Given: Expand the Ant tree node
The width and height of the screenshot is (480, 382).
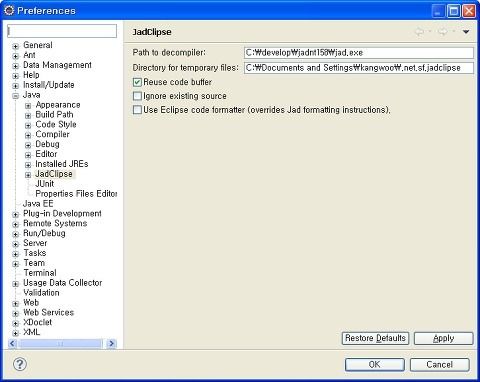Looking at the screenshot, I should 15,56.
